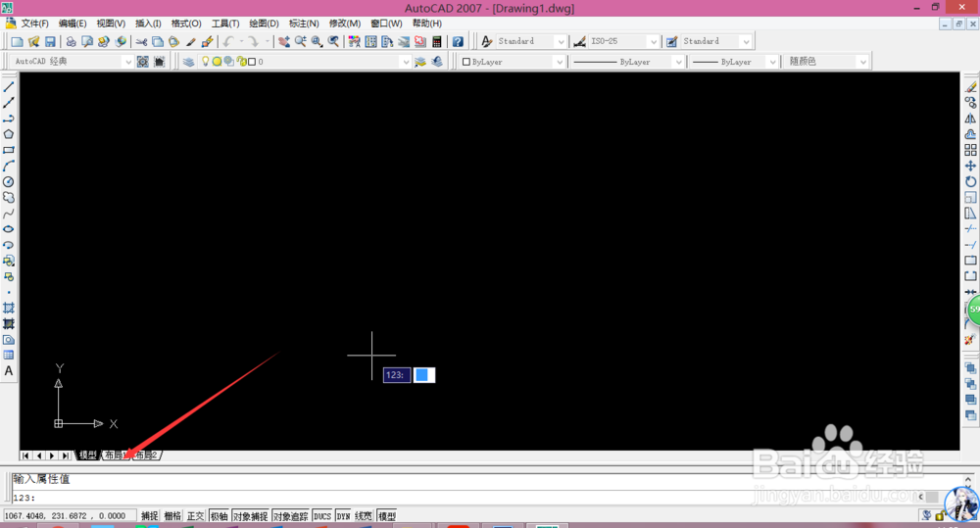Click the command line 123: prompt
The width and height of the screenshot is (980, 528).
(24, 498)
